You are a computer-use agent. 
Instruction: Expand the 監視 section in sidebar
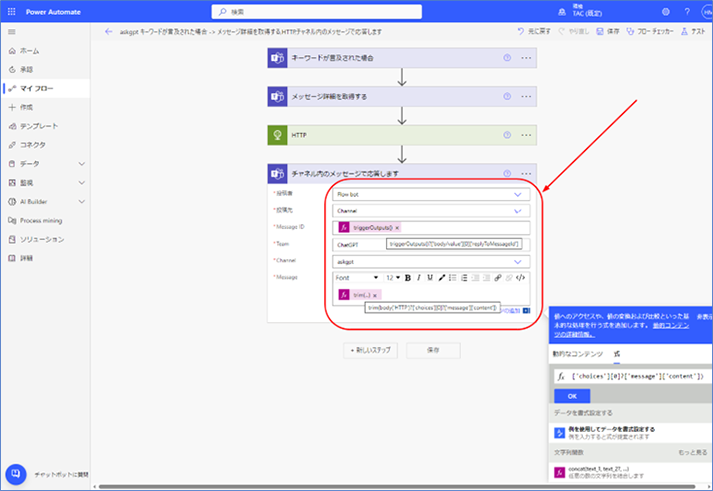(82, 183)
